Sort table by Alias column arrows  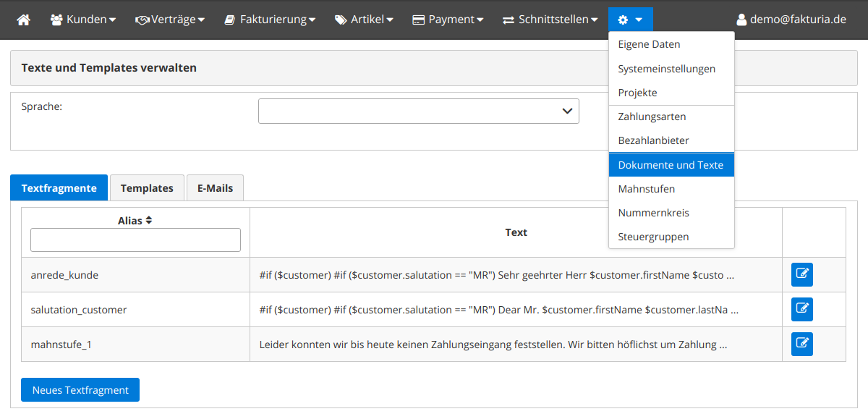coord(149,221)
